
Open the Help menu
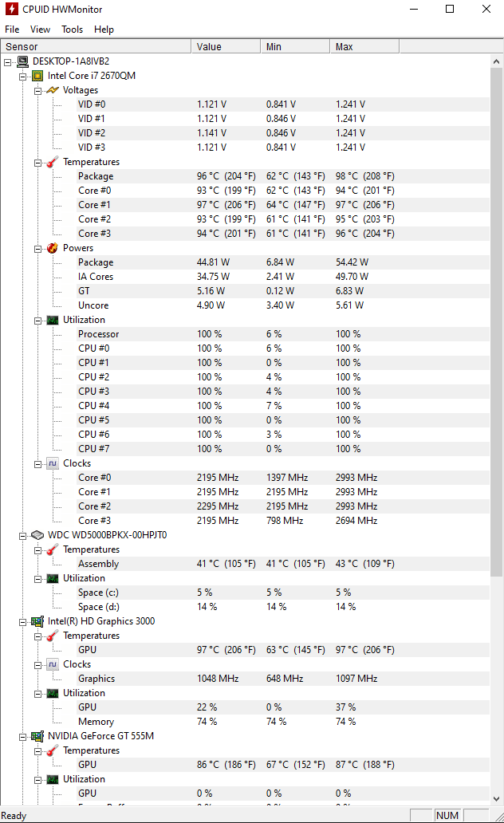point(104,30)
